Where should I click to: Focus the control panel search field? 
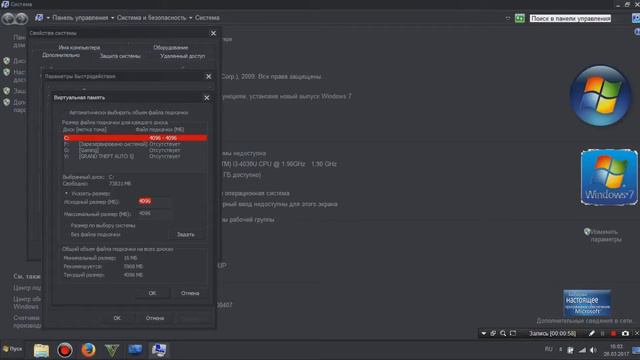[570, 18]
